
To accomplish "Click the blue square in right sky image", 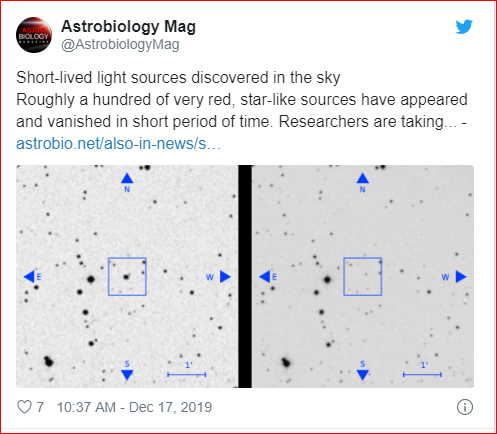I will (x=363, y=277).
